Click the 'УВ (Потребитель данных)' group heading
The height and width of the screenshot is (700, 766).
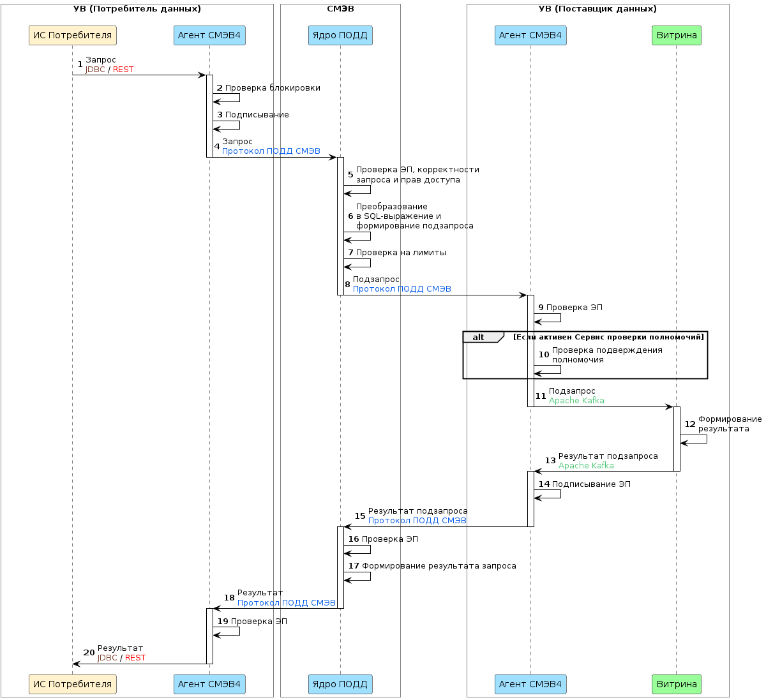137,9
